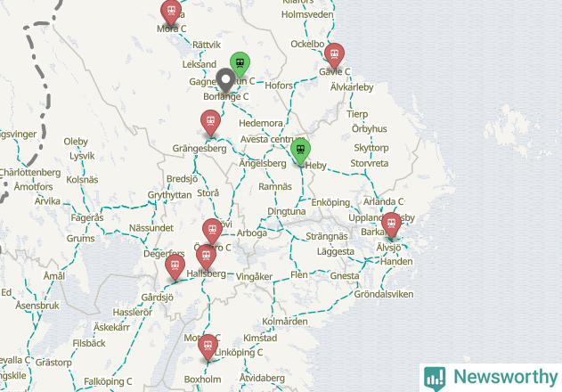Click the Ockelbo station label
Viewport: 562px width, 392px height.
pos(307,45)
